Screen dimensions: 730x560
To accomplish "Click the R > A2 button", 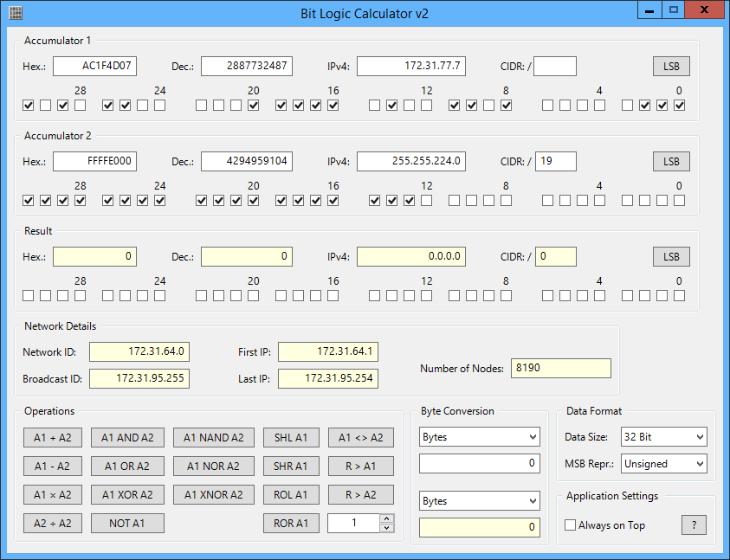I will (x=361, y=495).
